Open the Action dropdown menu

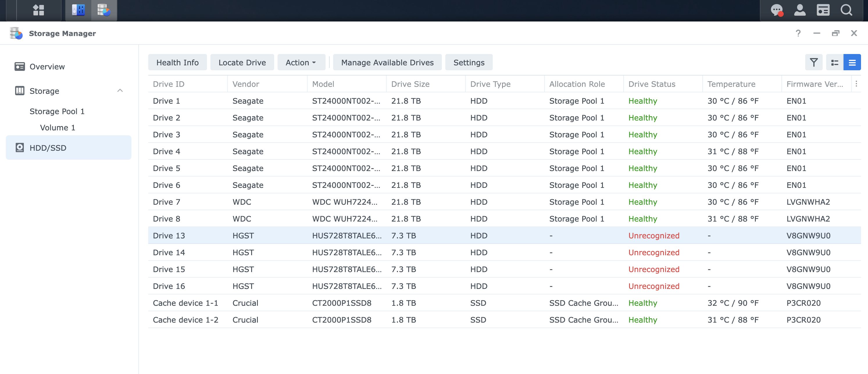click(x=301, y=63)
